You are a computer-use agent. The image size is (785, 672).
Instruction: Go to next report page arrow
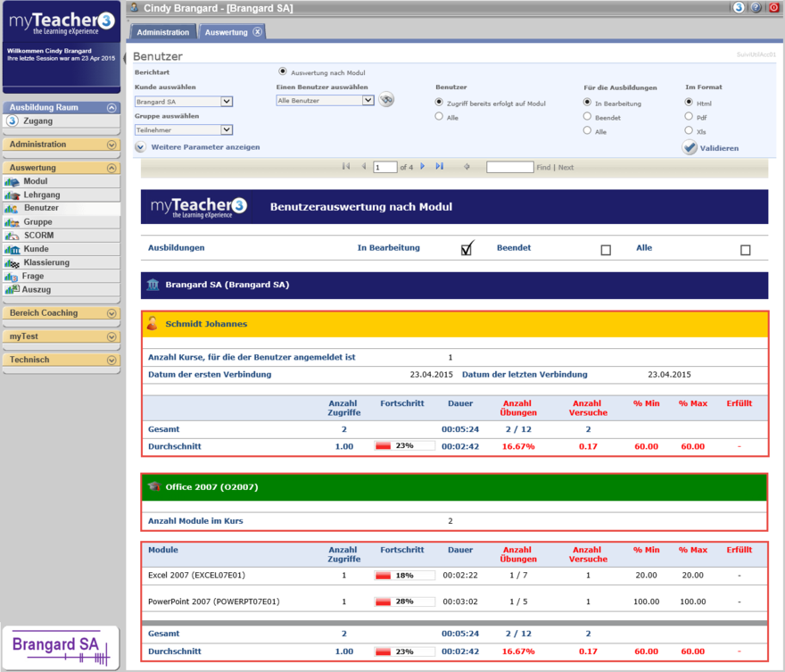tap(423, 167)
